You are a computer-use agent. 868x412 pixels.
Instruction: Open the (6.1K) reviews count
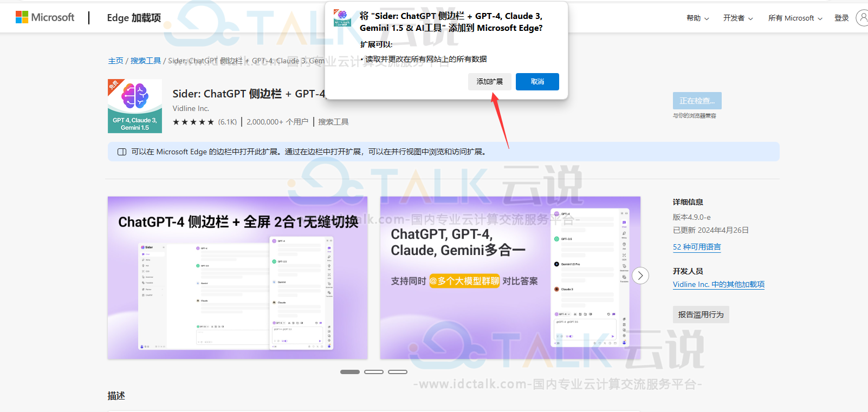point(228,122)
